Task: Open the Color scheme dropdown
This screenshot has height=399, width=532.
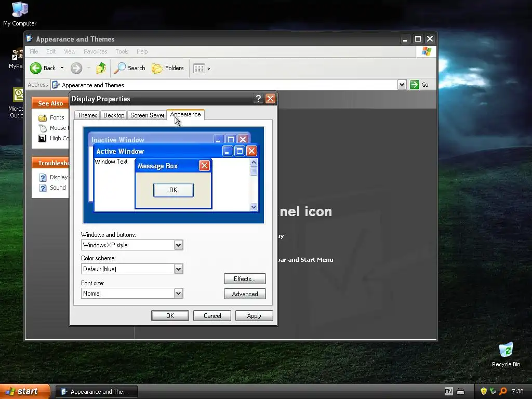Action: (x=179, y=269)
